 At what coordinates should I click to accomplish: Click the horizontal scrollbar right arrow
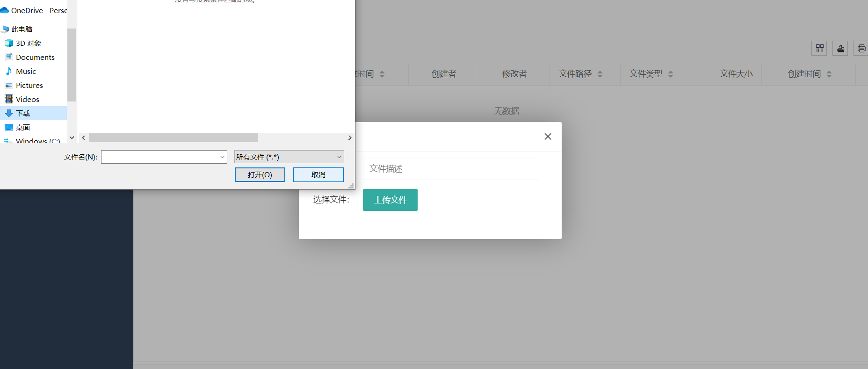pos(350,137)
